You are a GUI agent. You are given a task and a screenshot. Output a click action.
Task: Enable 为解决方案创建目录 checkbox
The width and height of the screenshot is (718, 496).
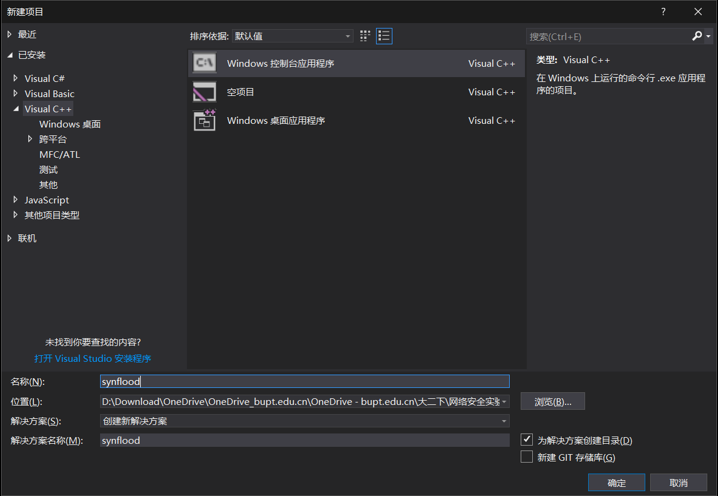[527, 440]
